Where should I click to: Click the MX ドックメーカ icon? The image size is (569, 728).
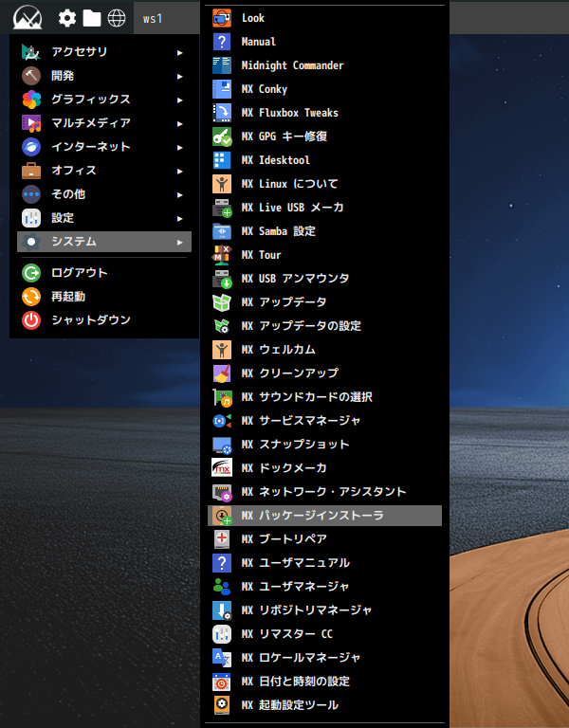[222, 468]
